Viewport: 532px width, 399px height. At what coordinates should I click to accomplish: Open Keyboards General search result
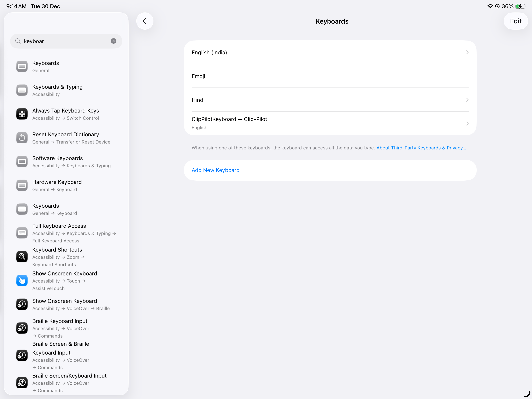[x=66, y=67]
